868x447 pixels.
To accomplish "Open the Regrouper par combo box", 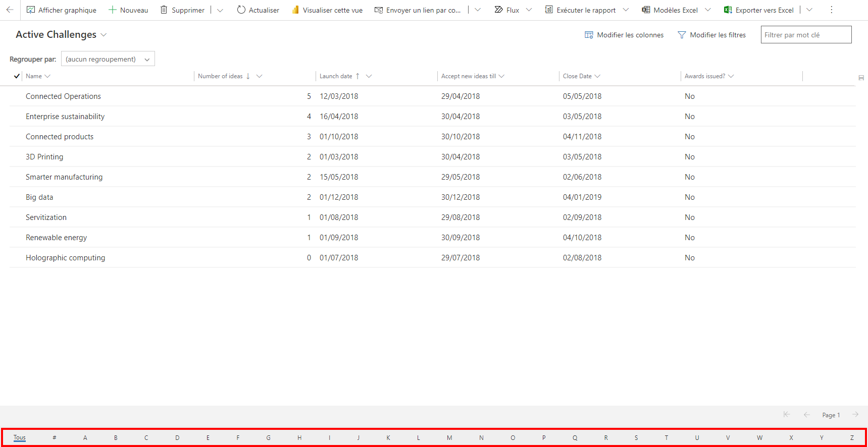I will 108,59.
